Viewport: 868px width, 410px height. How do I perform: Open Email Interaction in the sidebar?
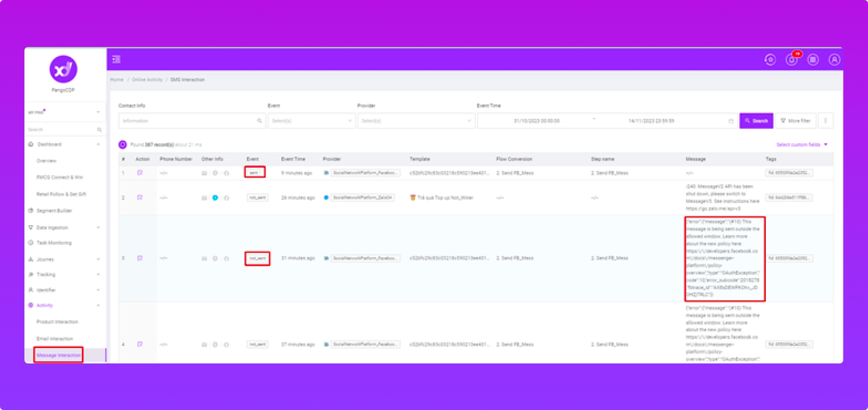pos(55,339)
